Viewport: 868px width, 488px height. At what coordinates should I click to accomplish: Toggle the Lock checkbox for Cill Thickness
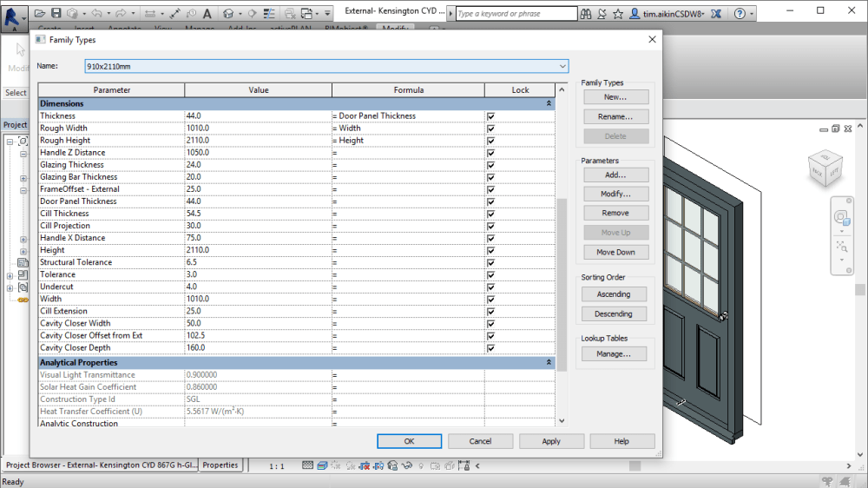491,214
